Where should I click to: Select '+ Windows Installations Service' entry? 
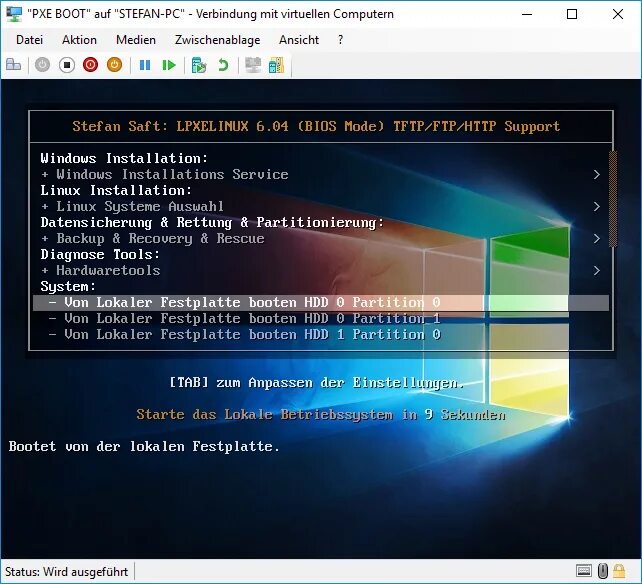[320, 174]
